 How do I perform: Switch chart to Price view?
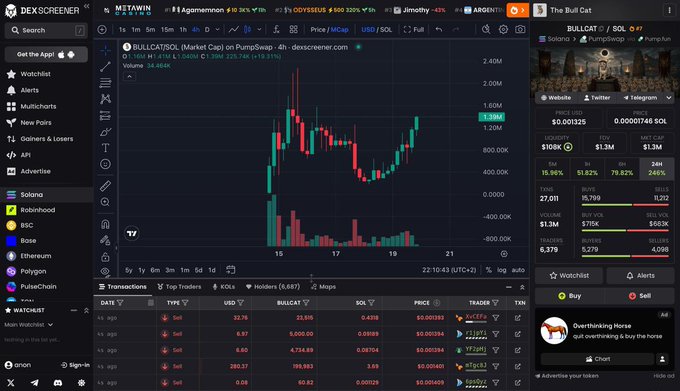pos(317,29)
